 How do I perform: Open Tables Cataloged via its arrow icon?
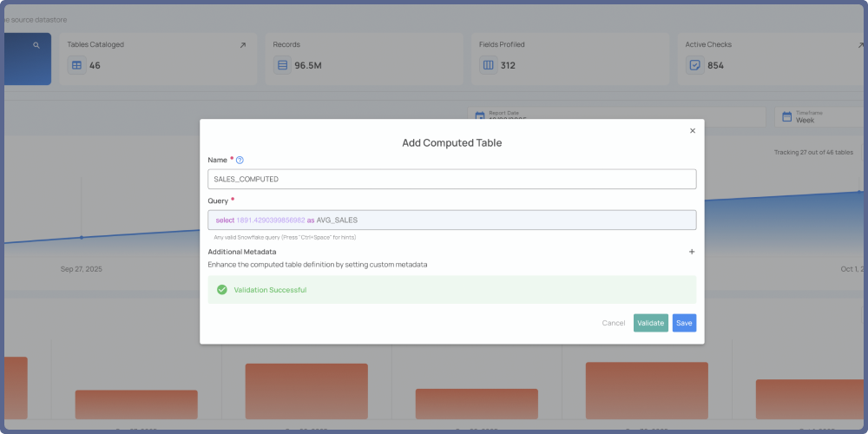click(x=242, y=45)
